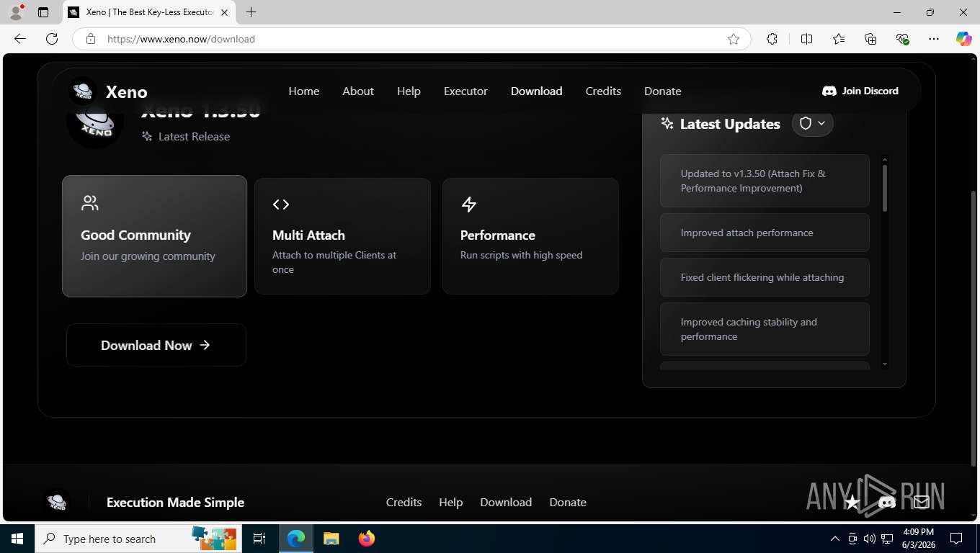This screenshot has height=553, width=980.
Task: Click the 'Updated to v1.3.50' update entry
Action: tap(765, 181)
